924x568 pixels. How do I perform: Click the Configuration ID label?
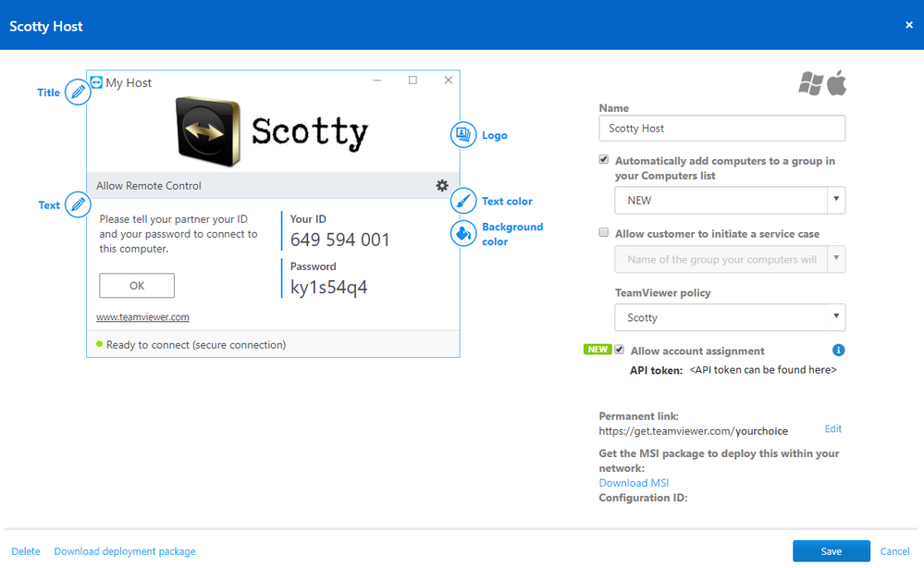(643, 498)
